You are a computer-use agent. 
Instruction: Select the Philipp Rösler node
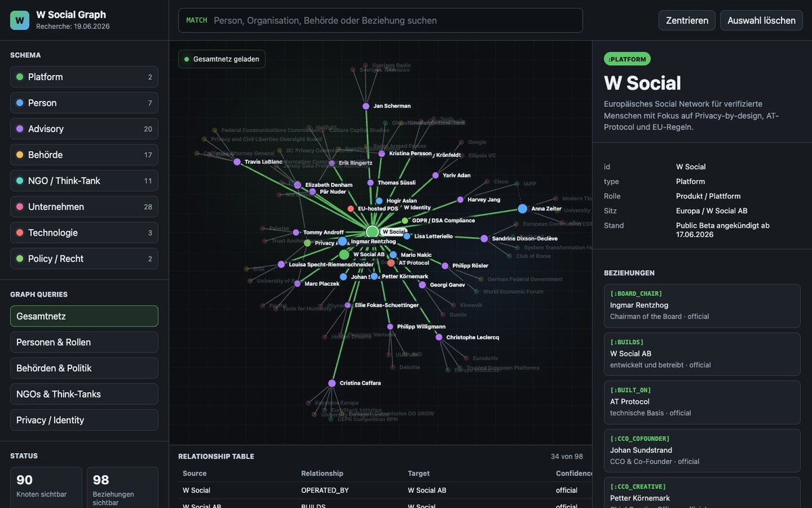pos(445,266)
